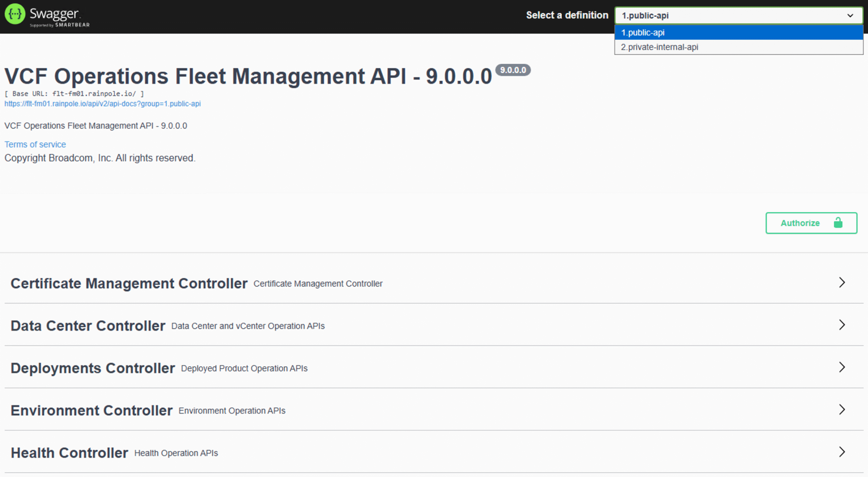Expand Environment Controller chevron arrow
868x477 pixels.
click(842, 410)
